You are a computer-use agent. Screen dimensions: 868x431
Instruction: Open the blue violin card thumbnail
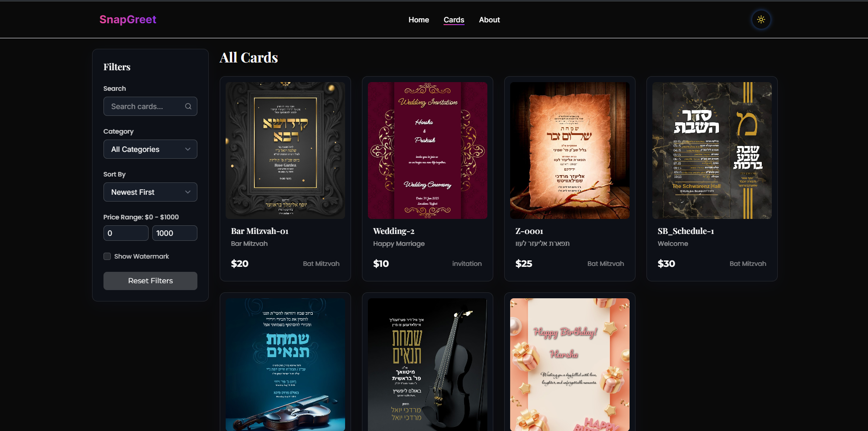point(285,364)
